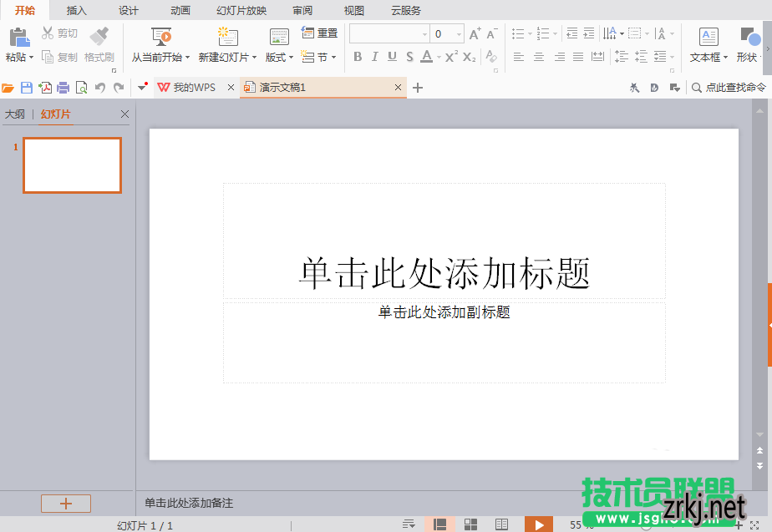
Task: Toggle bold formatting
Action: click(x=358, y=57)
